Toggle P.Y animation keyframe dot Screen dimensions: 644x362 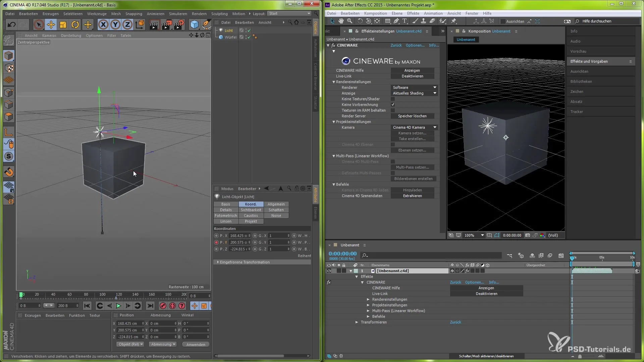pyautogui.click(x=216, y=242)
